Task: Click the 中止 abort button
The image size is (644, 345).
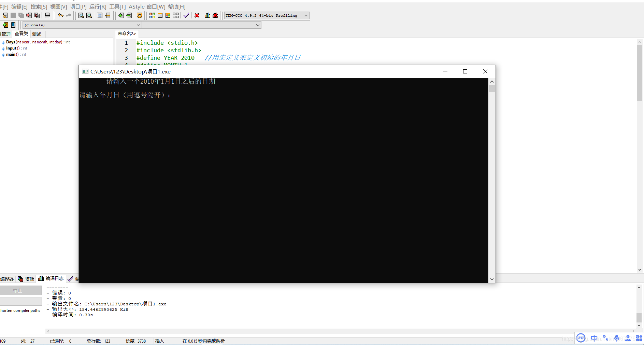Action: 21,290
